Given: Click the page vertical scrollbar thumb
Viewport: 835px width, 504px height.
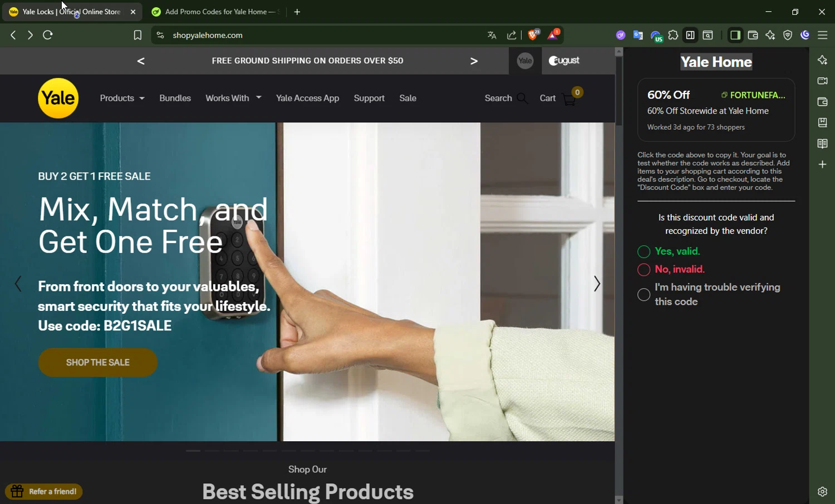Looking at the screenshot, I should (x=618, y=91).
